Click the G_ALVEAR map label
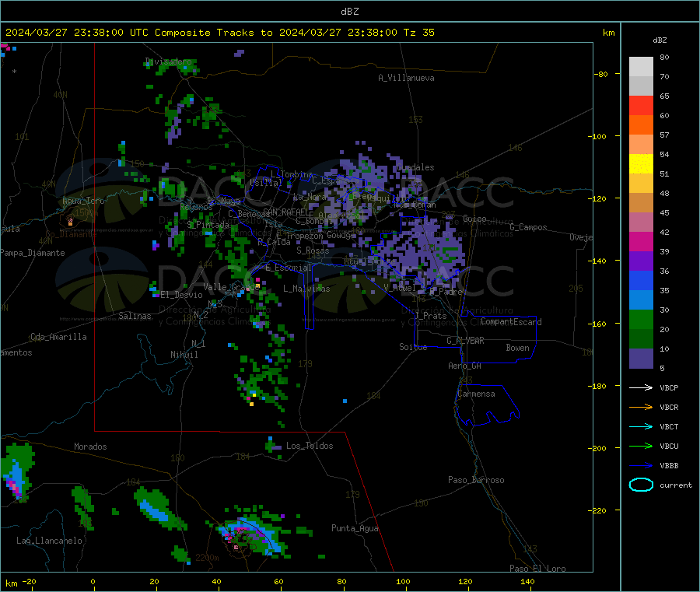The height and width of the screenshot is (592, 700). pos(465,341)
